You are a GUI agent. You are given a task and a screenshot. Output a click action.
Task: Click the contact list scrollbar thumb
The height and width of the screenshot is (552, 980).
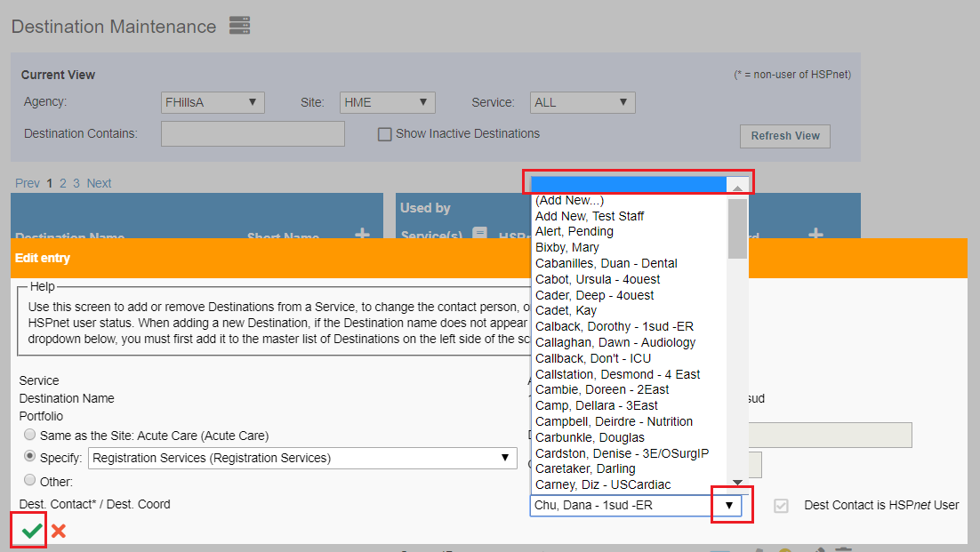737,228
